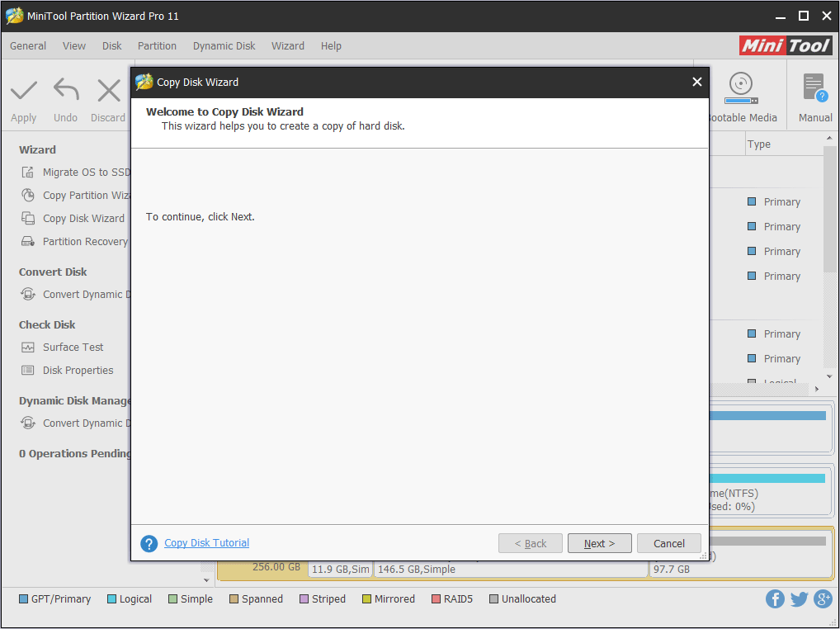
Task: Click the Discard X icon
Action: pos(108,90)
